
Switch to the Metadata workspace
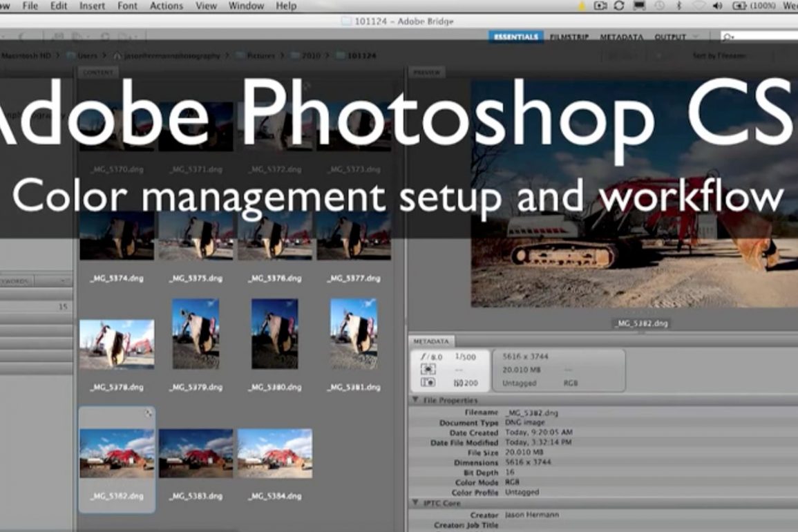pyautogui.click(x=621, y=37)
